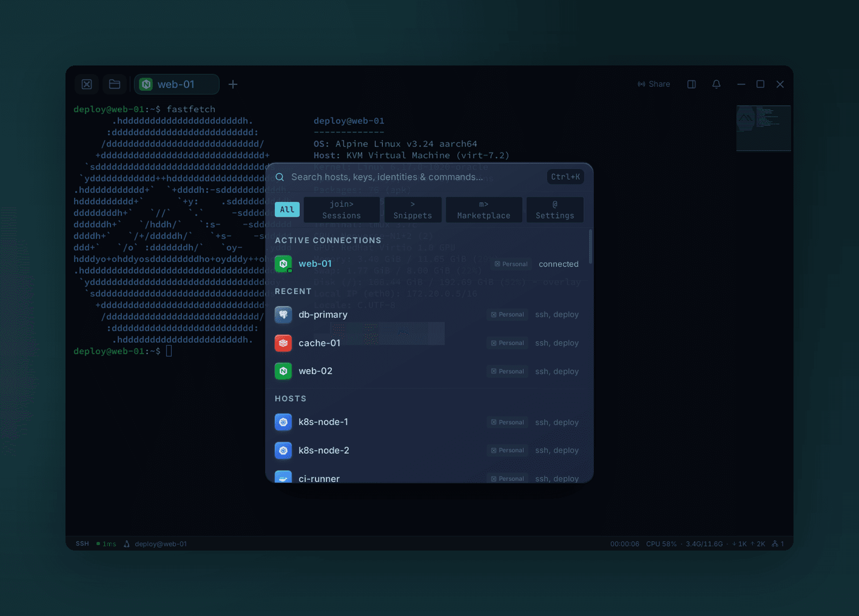Click the SSH label in status bar
859x616 pixels.
pyautogui.click(x=82, y=544)
